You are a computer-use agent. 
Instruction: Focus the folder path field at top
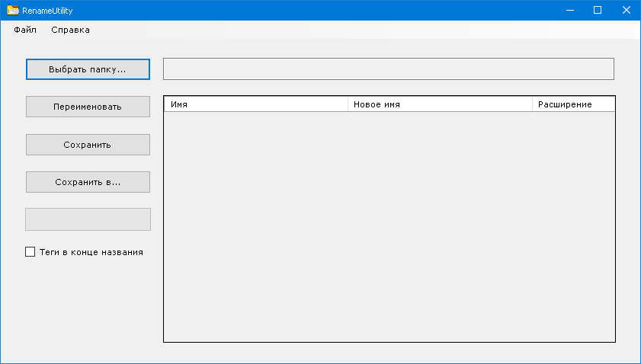389,69
